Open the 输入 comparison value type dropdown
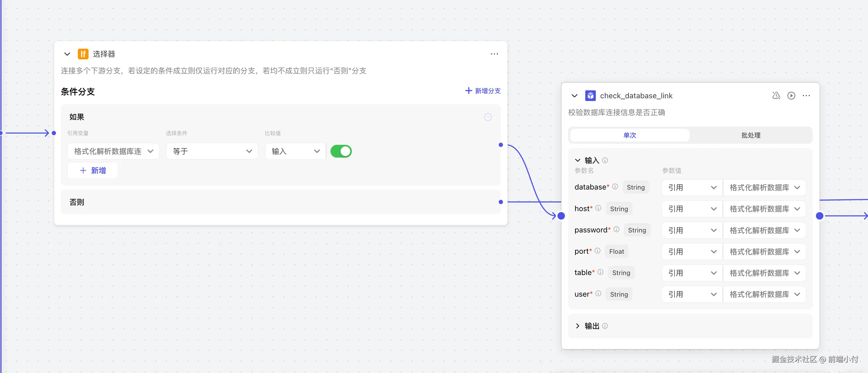 (295, 151)
